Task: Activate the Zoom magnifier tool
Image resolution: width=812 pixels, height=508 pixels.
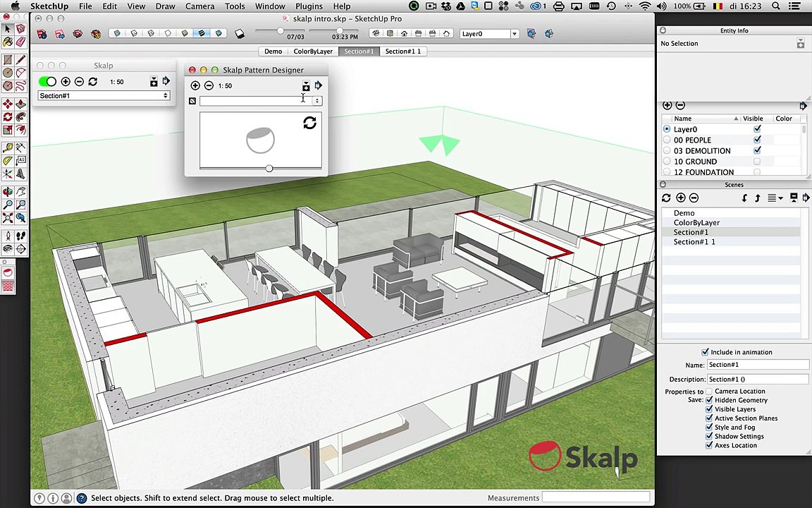Action: coord(7,205)
